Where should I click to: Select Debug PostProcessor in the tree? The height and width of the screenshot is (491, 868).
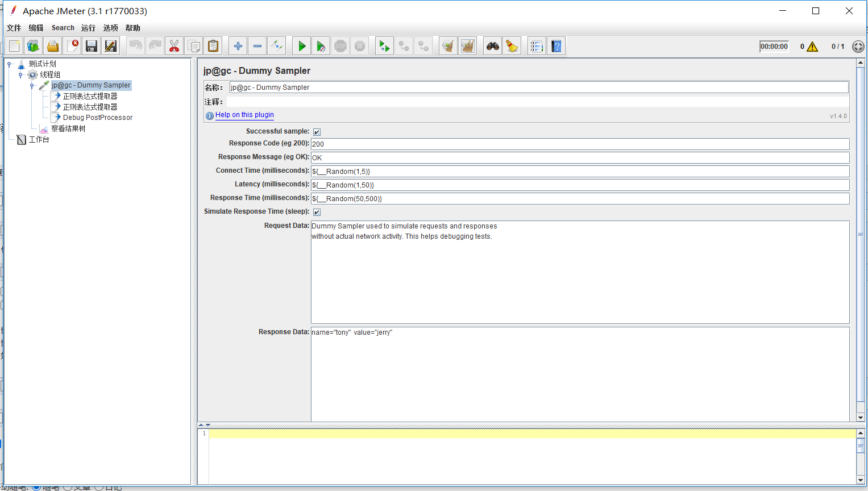click(98, 118)
